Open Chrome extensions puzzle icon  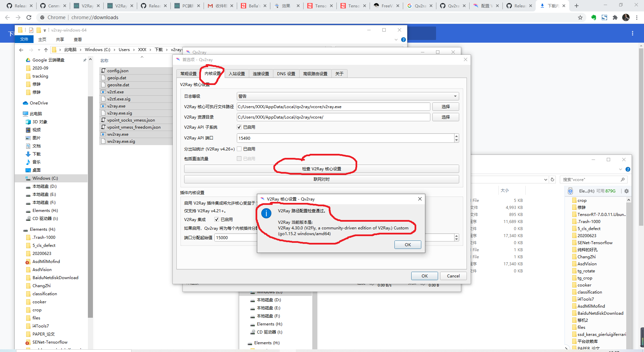(x=615, y=17)
